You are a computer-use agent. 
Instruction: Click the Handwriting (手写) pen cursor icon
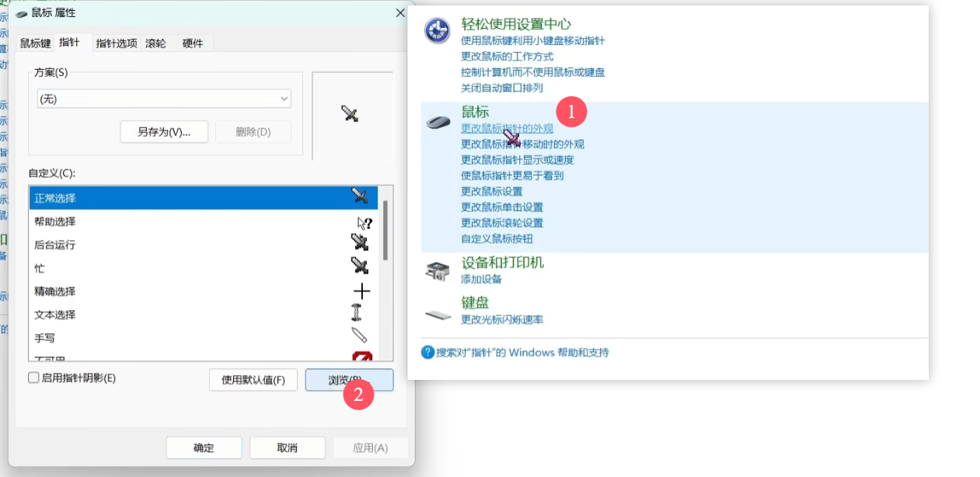[x=358, y=335]
